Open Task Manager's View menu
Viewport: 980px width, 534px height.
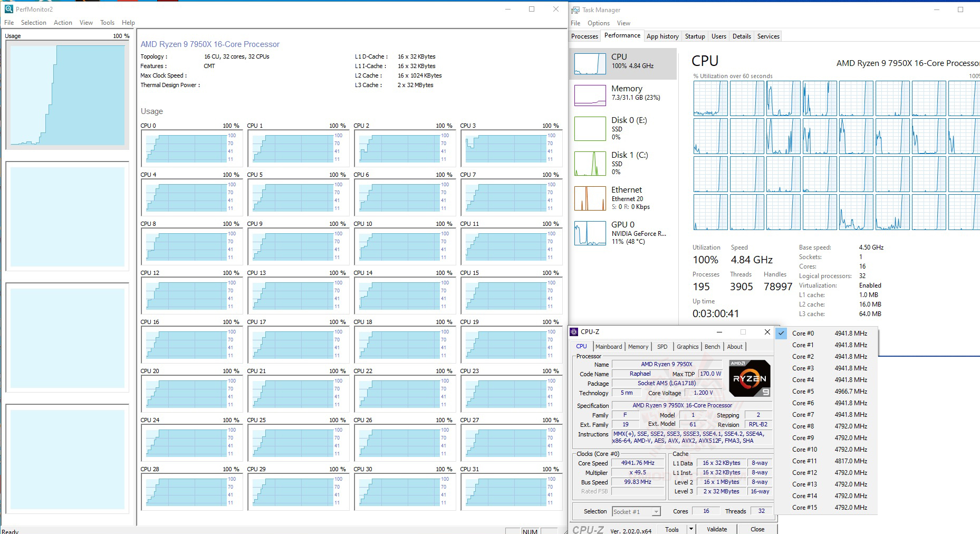click(623, 23)
